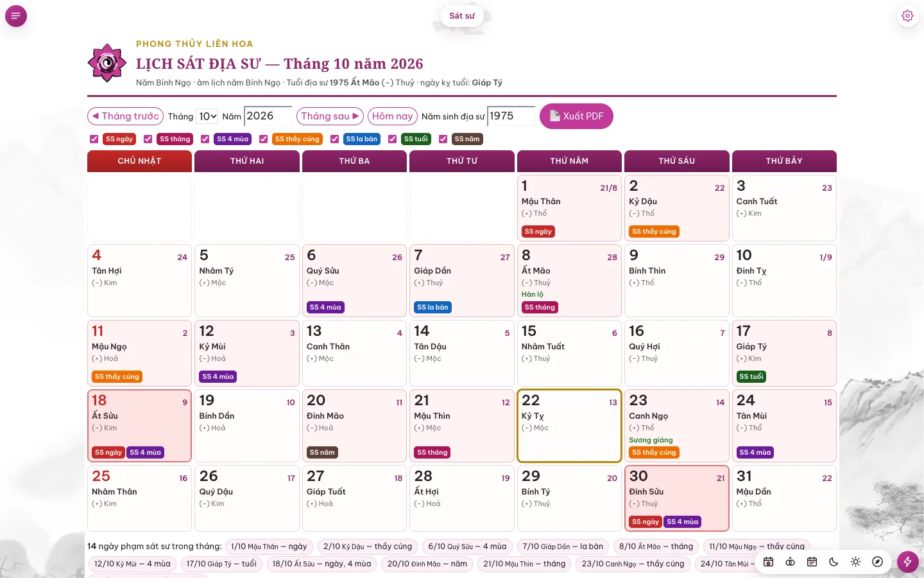This screenshot has height=578, width=924.
Task: Export calendar with Xuất PDF button
Action: (576, 116)
